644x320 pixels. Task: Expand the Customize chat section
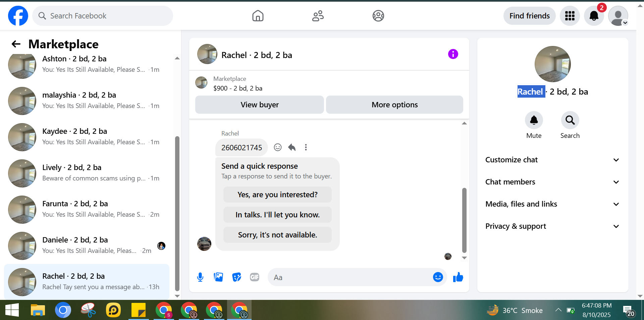(x=552, y=160)
